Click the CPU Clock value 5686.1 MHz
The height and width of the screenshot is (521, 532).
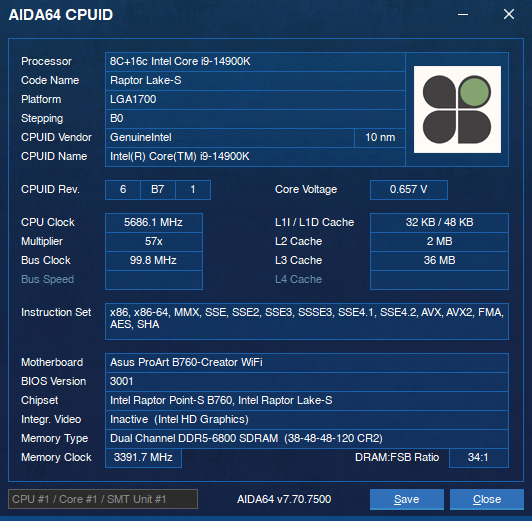(154, 223)
